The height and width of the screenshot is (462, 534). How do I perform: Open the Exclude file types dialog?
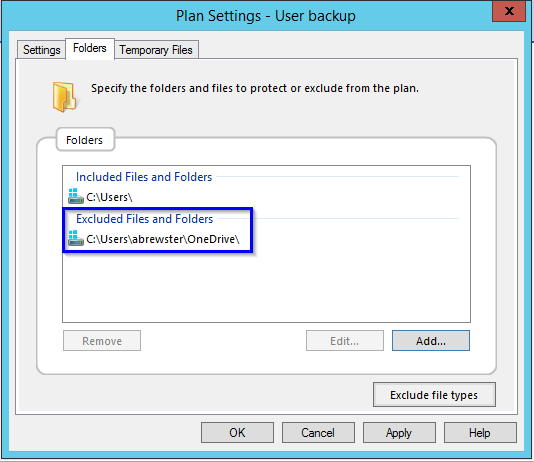click(x=434, y=395)
